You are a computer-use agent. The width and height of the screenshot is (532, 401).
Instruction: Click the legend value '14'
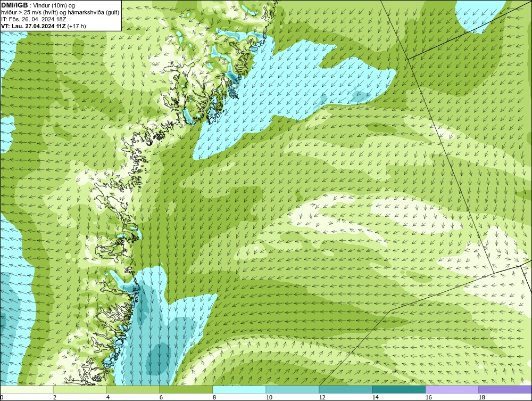click(x=375, y=397)
